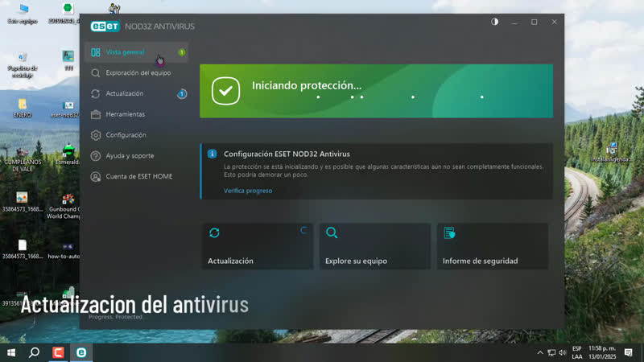644x362 pixels.
Task: Click the ESP LAA language indicator
Action: click(577, 352)
